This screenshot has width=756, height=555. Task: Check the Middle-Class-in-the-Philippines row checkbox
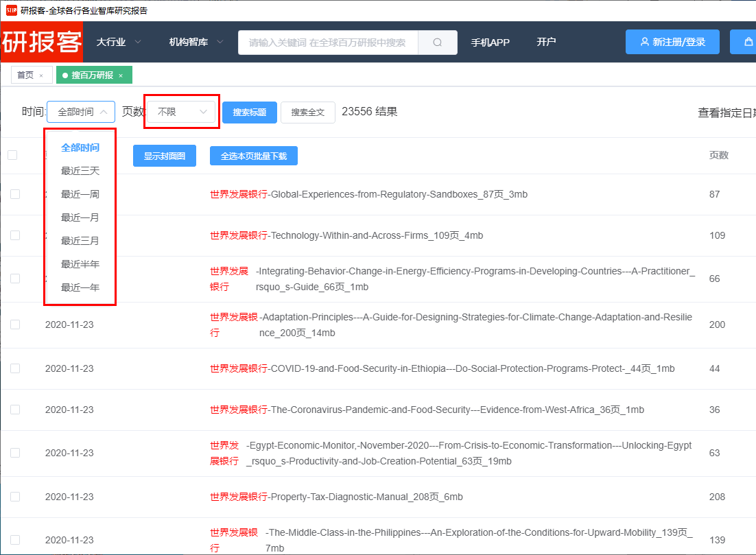click(x=15, y=540)
